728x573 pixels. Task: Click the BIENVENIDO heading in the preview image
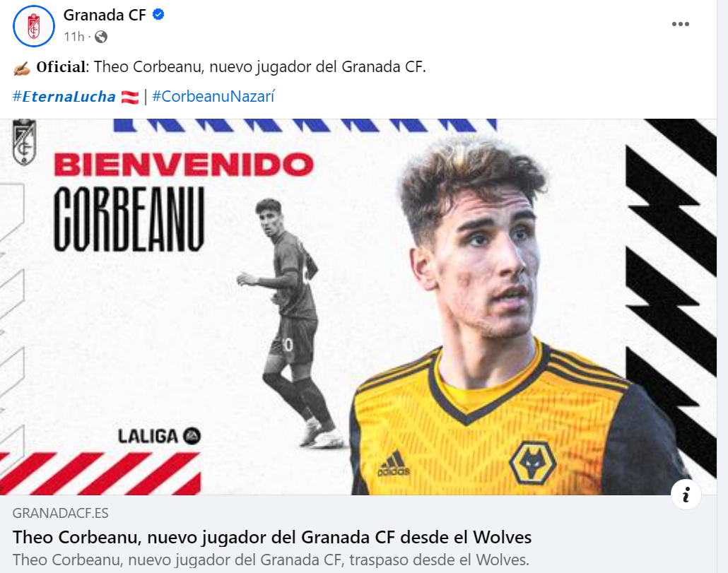(184, 165)
